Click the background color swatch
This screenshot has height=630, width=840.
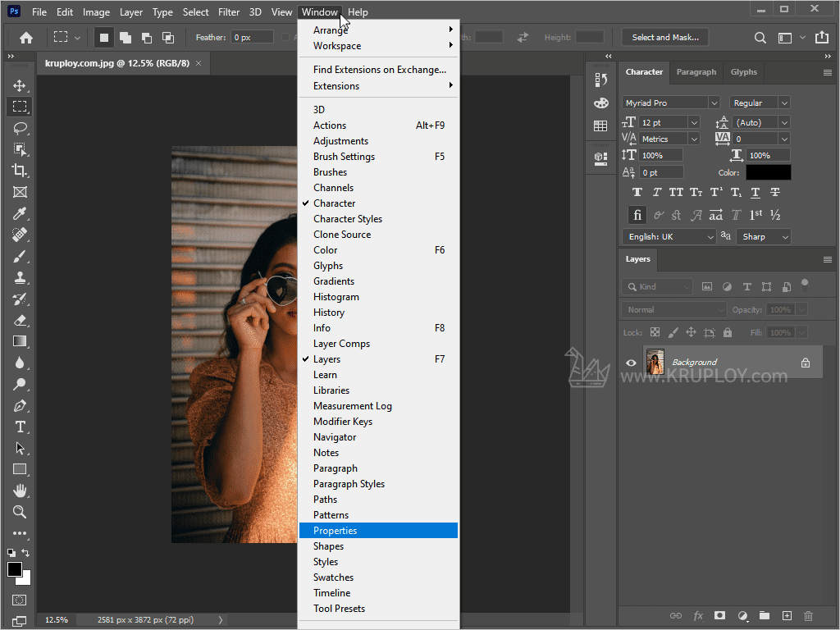click(x=25, y=580)
